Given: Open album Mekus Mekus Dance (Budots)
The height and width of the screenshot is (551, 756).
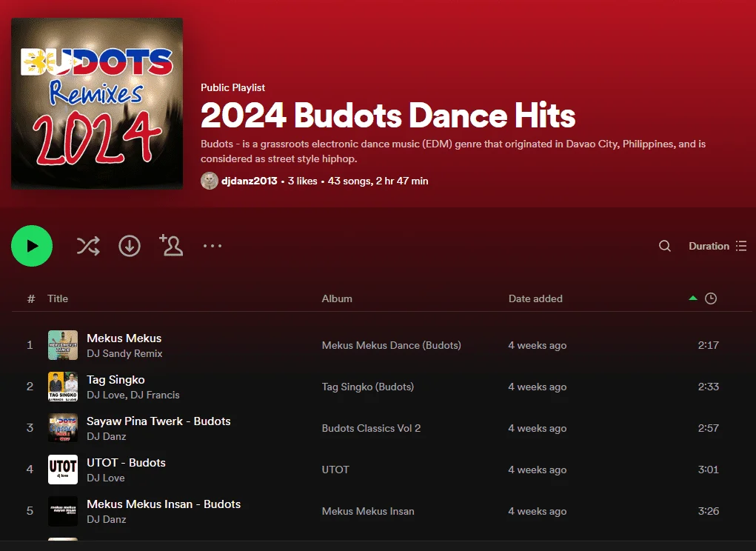Looking at the screenshot, I should coord(391,345).
